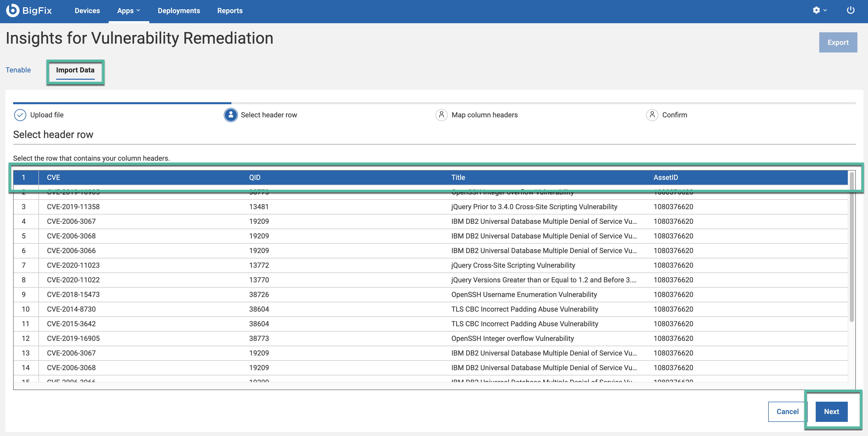Expand chevron beside the gear icon
The height and width of the screenshot is (436, 868).
coord(825,10)
